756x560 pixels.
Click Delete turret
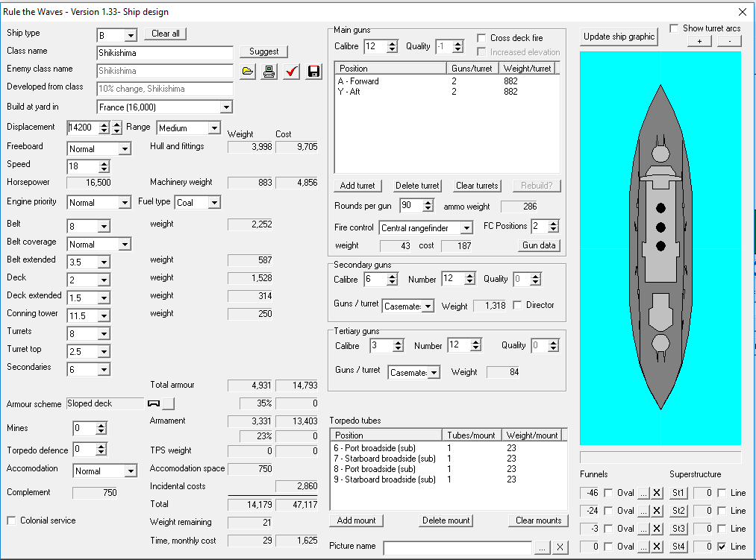coord(417,186)
